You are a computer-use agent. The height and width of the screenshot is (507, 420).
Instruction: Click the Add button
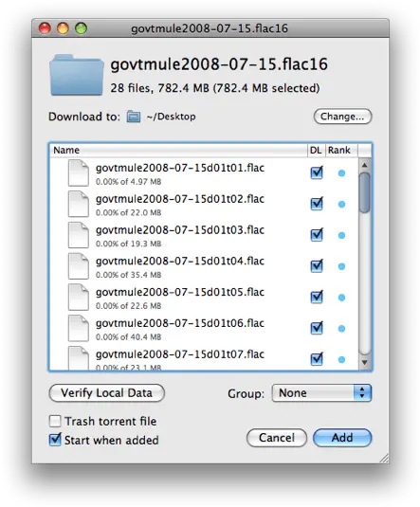coord(342,438)
